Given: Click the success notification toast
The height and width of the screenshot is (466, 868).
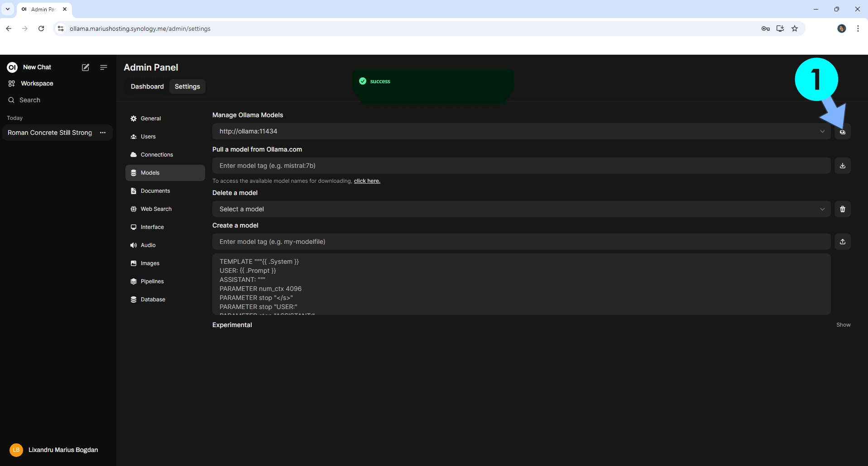Looking at the screenshot, I should tap(433, 82).
